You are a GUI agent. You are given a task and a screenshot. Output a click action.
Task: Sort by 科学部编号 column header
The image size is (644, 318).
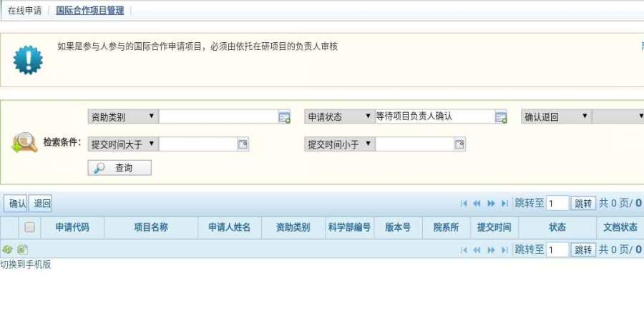pos(349,227)
